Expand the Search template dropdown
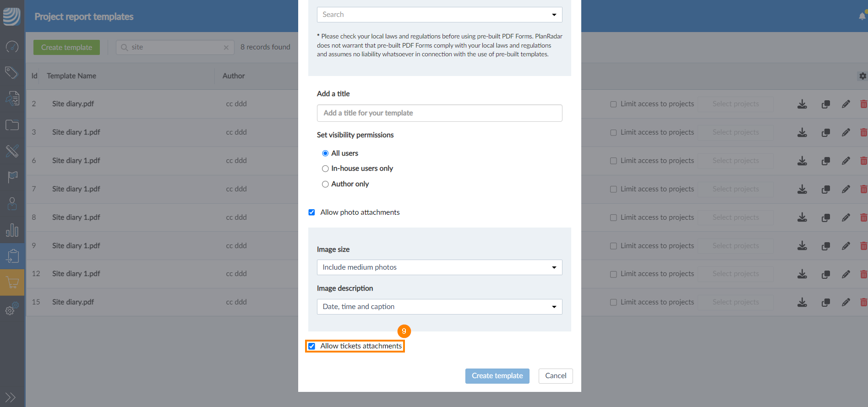Screen dimensions: 868x407 click(x=439, y=15)
